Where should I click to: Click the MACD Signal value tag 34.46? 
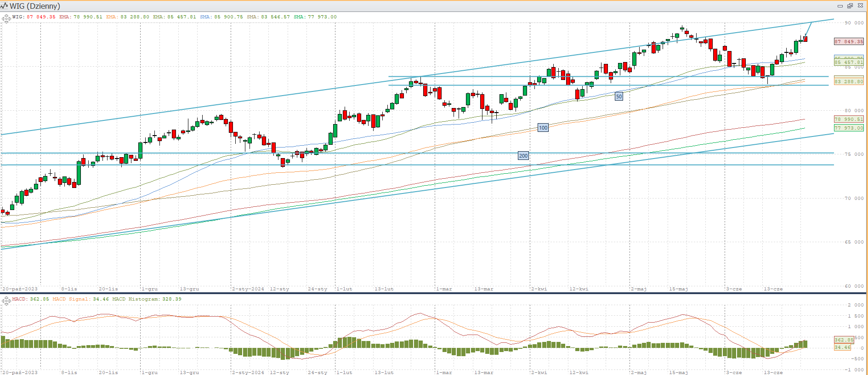point(842,347)
